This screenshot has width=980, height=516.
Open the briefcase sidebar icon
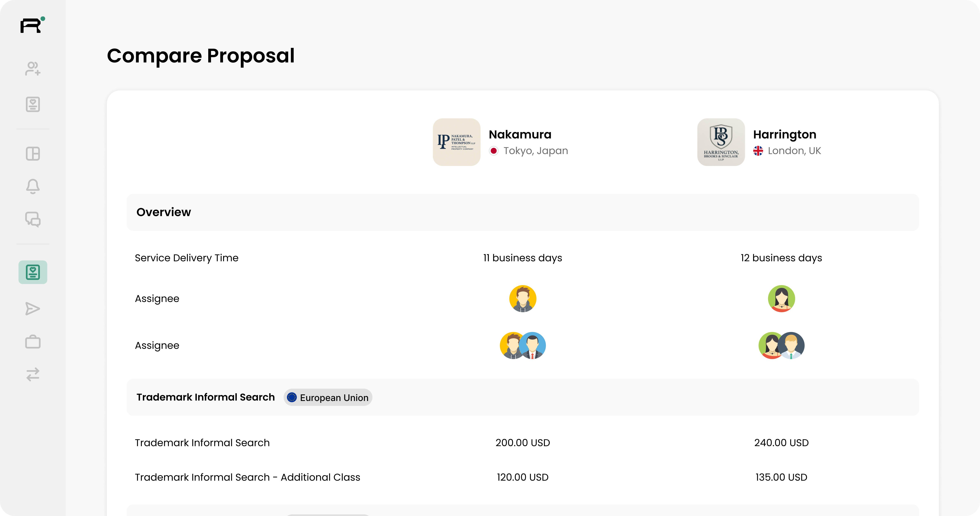tap(33, 341)
